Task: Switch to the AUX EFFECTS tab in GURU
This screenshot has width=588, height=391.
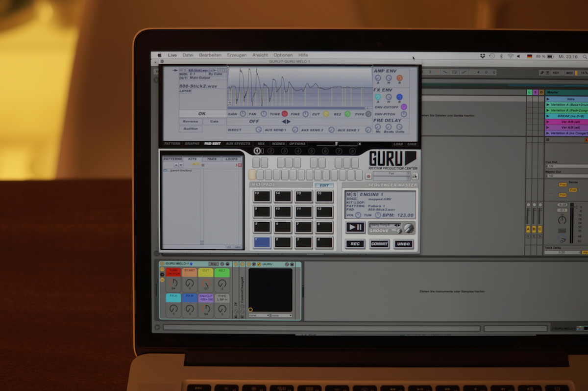Action: (x=238, y=144)
